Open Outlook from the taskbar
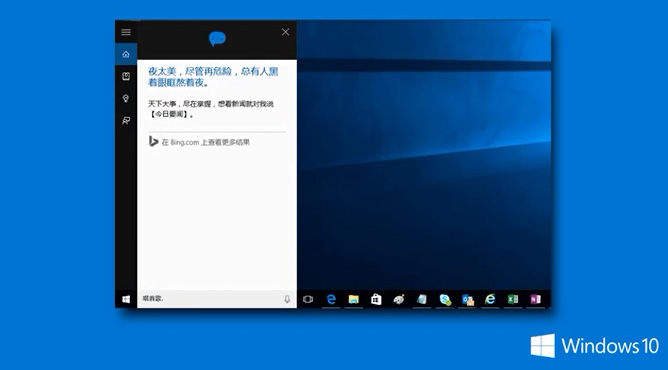The width and height of the screenshot is (668, 370). click(468, 299)
